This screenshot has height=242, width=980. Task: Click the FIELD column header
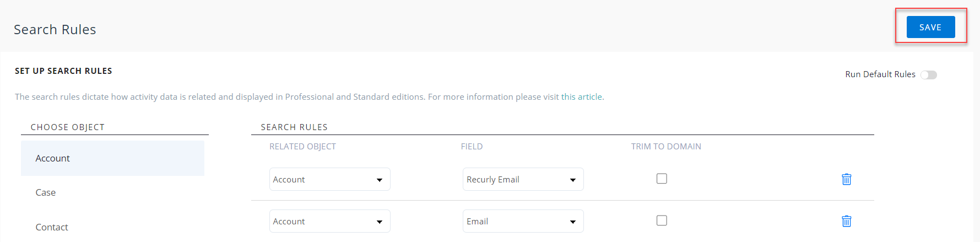tap(472, 147)
